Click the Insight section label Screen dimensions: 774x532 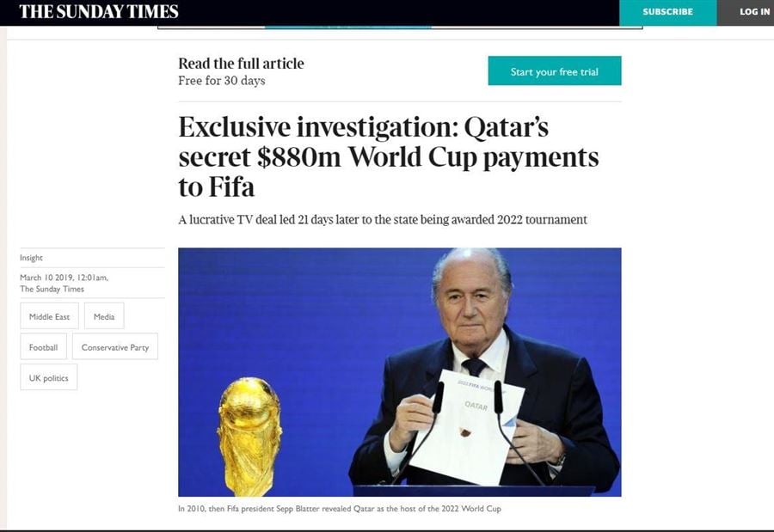[x=31, y=258]
